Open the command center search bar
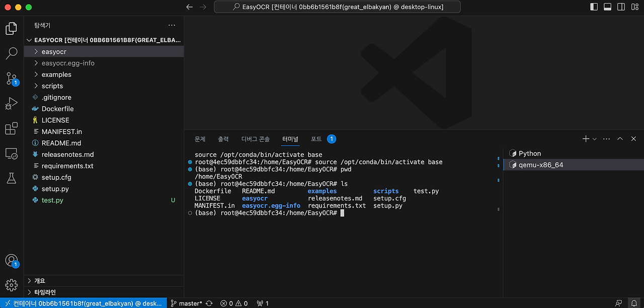Viewport: 644px width, 308px height. (337, 7)
